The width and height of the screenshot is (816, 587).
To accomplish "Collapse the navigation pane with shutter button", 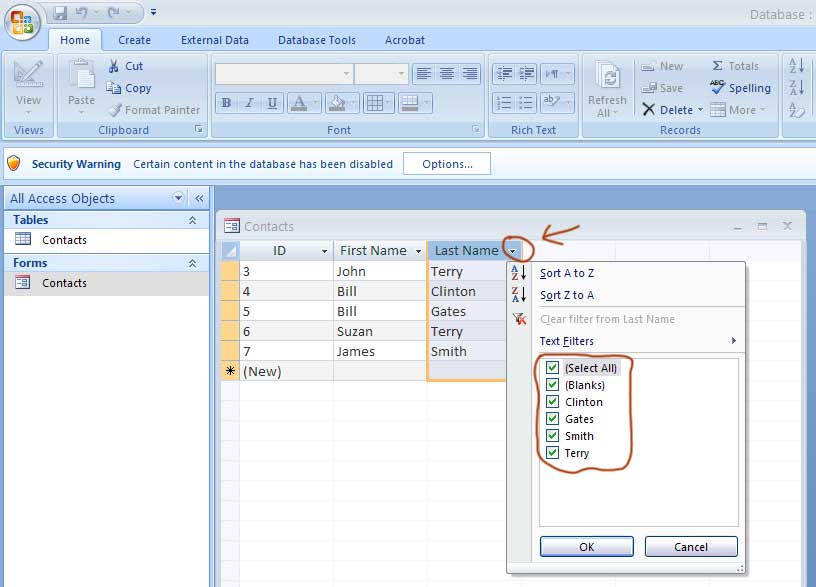I will [x=199, y=198].
